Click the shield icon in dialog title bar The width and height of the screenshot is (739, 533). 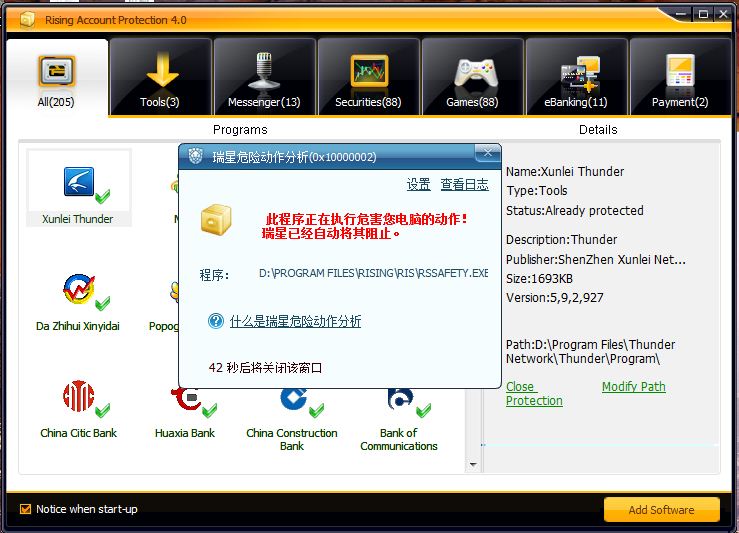(x=196, y=156)
